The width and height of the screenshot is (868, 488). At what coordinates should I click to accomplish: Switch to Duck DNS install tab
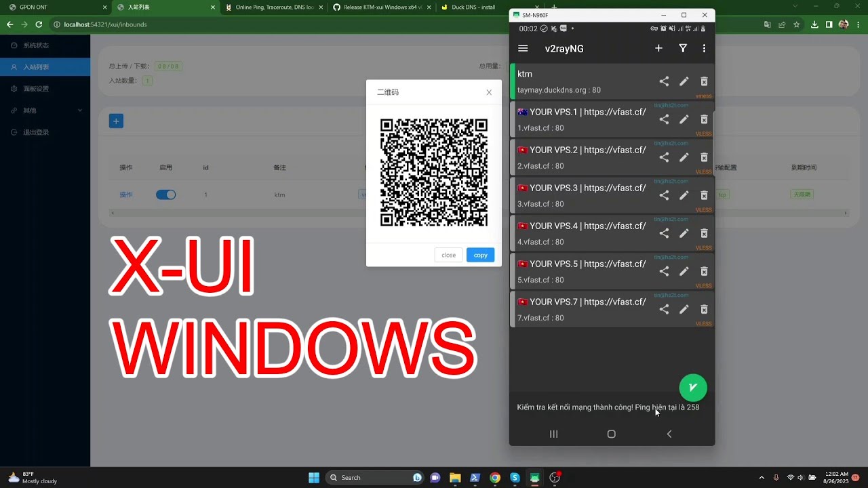tap(473, 7)
